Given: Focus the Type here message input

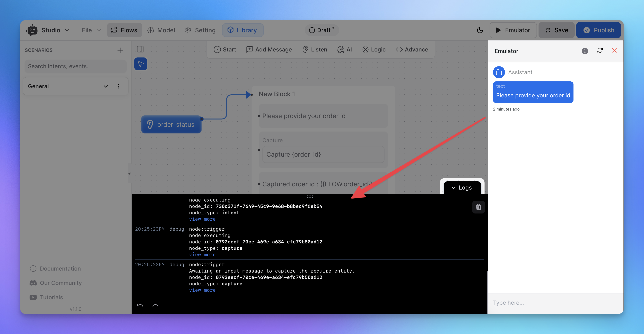Looking at the screenshot, I should pyautogui.click(x=555, y=303).
